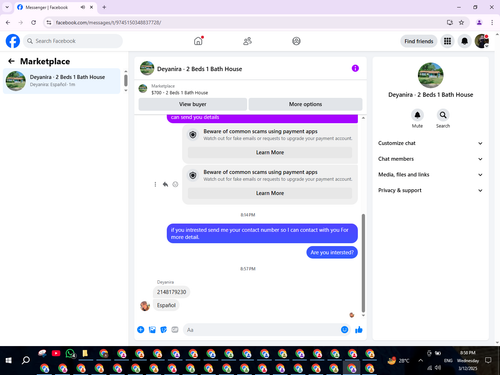Image resolution: width=500 pixels, height=375 pixels.
Task: Expand Customize chat section
Action: pyautogui.click(x=430, y=143)
